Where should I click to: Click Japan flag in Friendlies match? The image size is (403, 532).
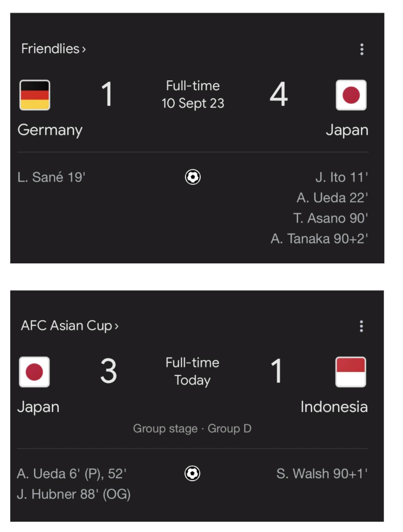click(x=351, y=95)
